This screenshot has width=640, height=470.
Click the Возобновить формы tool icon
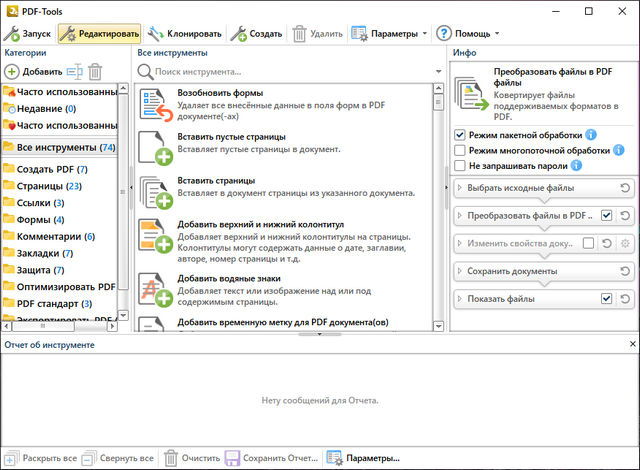pyautogui.click(x=155, y=105)
